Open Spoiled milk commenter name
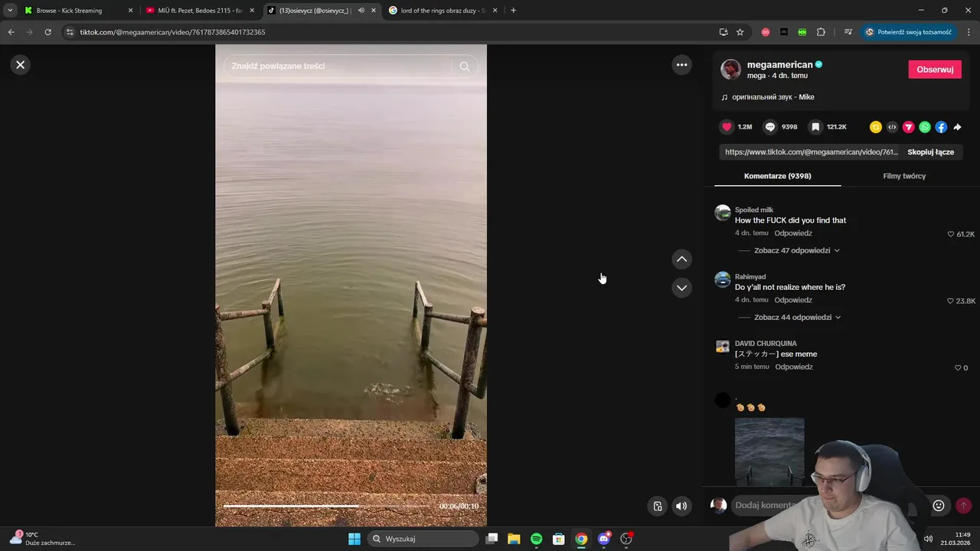Viewport: 980px width, 551px height. tap(754, 210)
